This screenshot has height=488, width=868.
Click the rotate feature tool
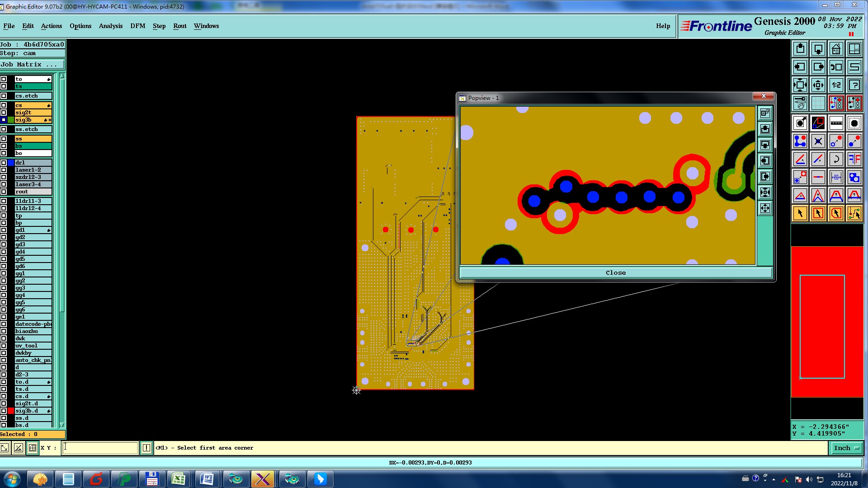click(836, 159)
